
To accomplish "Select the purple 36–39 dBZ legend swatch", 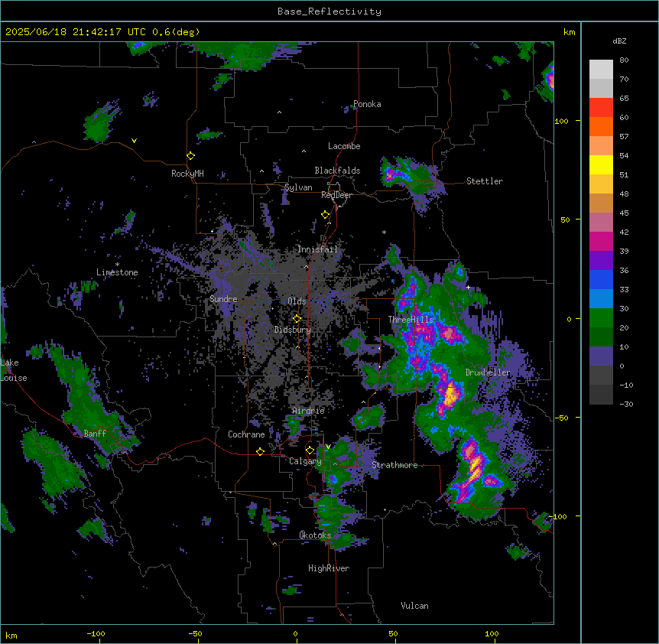I will (x=601, y=261).
